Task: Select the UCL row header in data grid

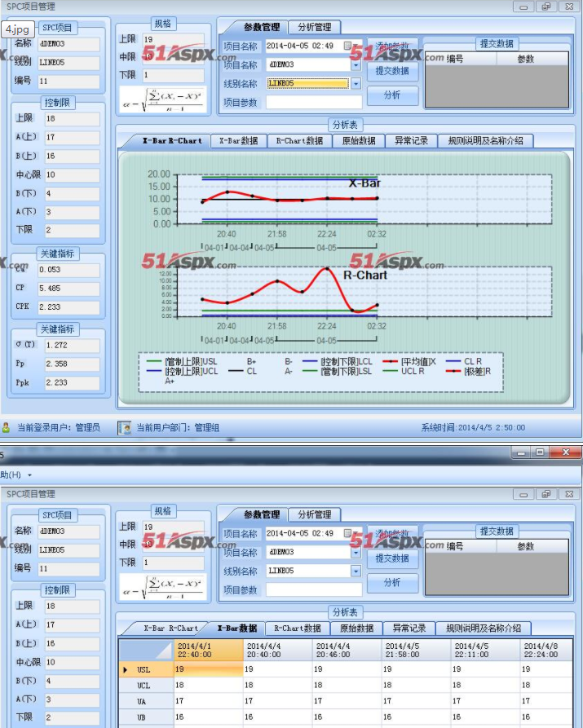Action: click(x=146, y=686)
